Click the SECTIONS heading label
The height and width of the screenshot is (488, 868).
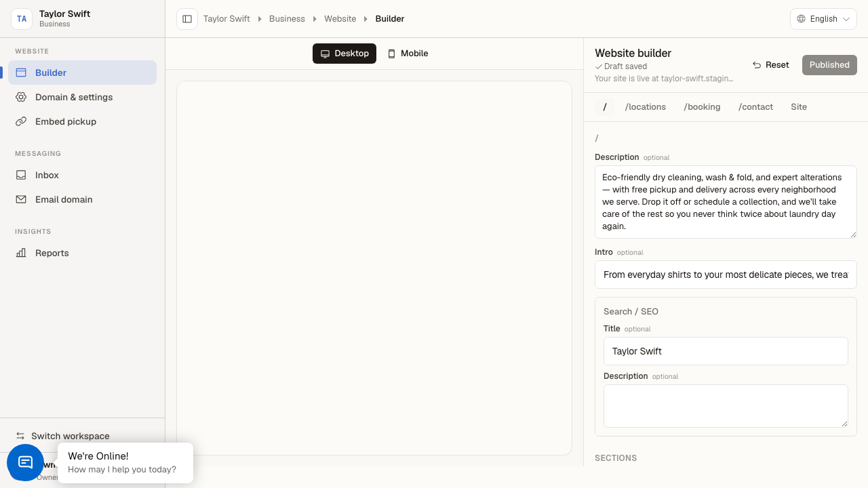pyautogui.click(x=616, y=458)
